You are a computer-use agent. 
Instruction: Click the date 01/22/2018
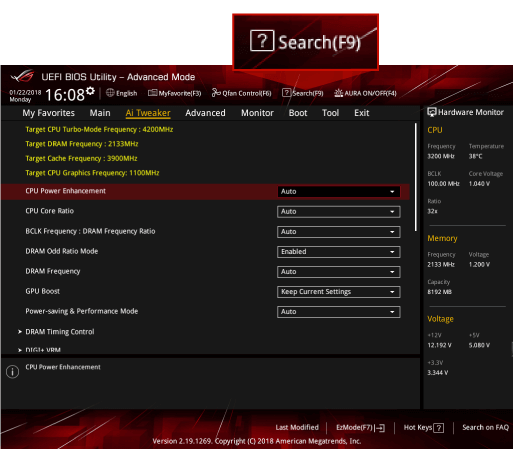click(x=25, y=92)
